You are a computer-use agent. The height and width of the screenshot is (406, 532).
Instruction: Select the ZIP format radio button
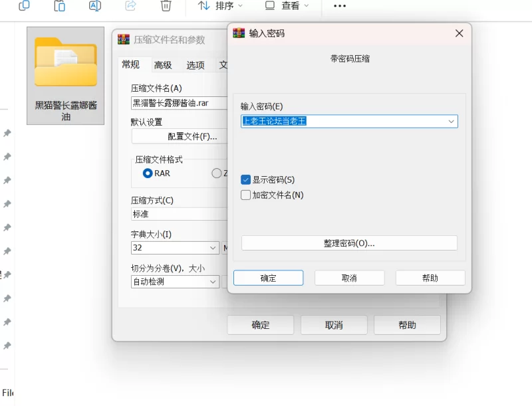pyautogui.click(x=217, y=173)
